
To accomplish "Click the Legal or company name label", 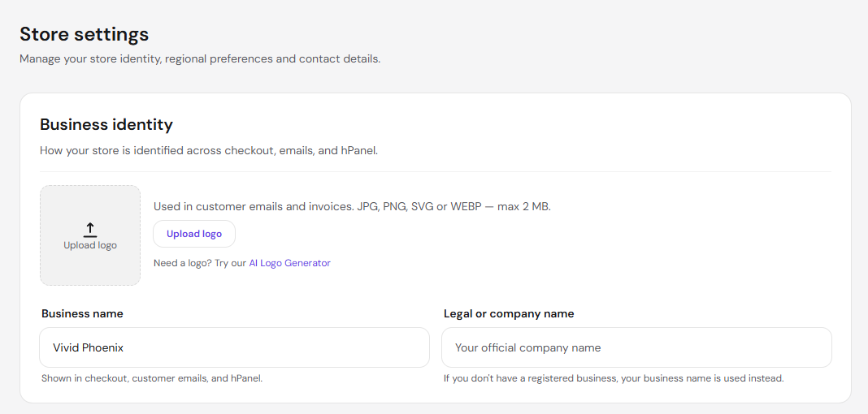I will [x=509, y=314].
